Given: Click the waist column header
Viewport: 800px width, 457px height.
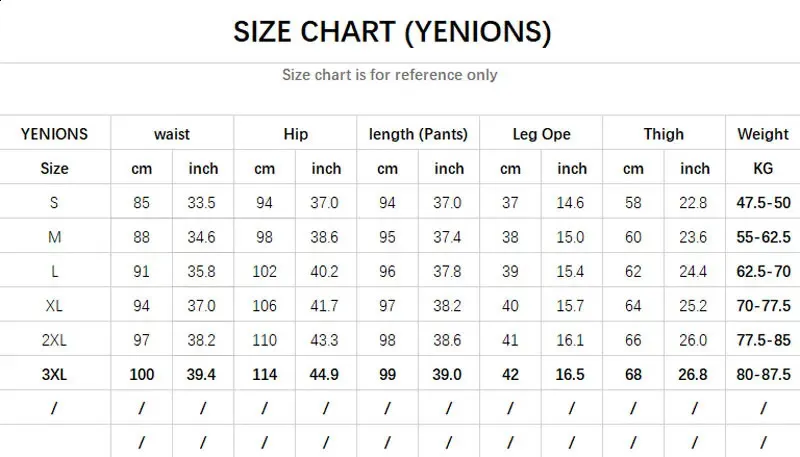Looking at the screenshot, I should pos(172,134).
